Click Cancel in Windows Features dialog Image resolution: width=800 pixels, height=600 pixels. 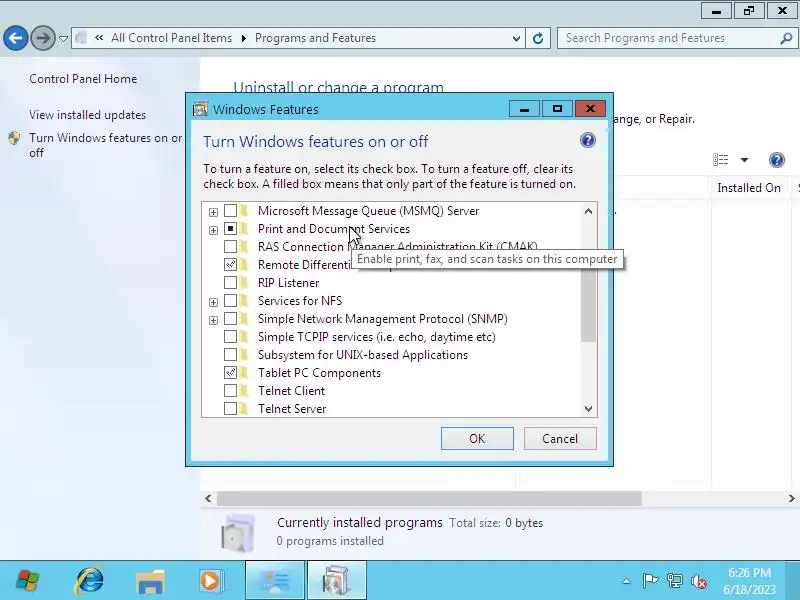[x=560, y=439]
